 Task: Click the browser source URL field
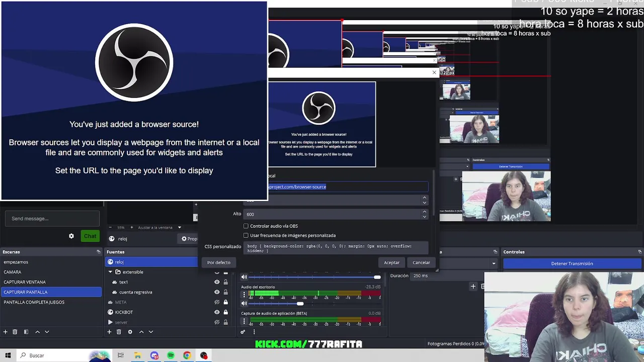click(x=347, y=187)
